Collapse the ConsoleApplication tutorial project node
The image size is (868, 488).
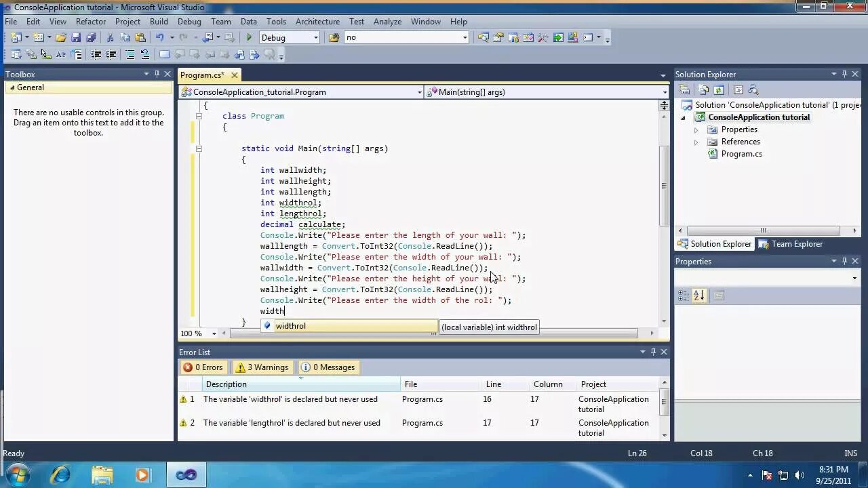tap(684, 117)
